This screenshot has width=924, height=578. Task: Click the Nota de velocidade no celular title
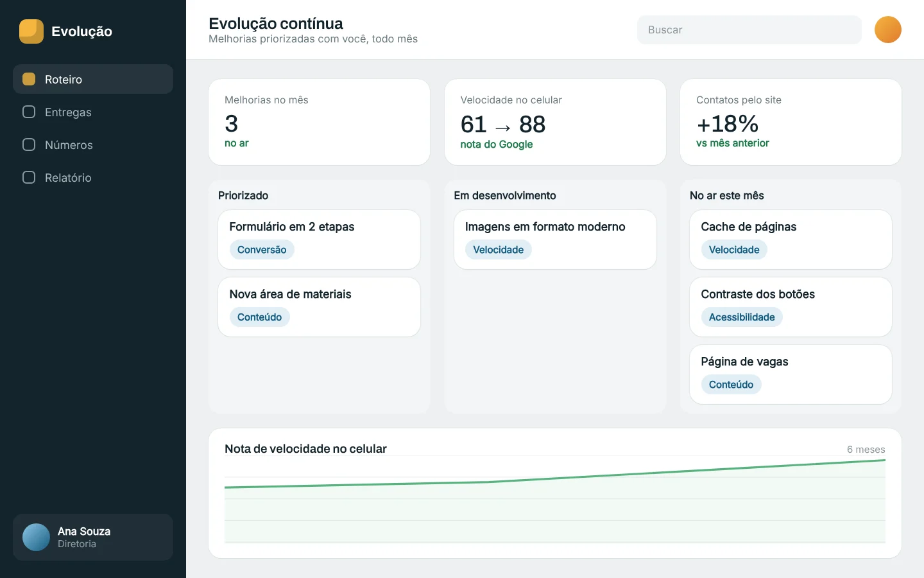[x=305, y=449]
